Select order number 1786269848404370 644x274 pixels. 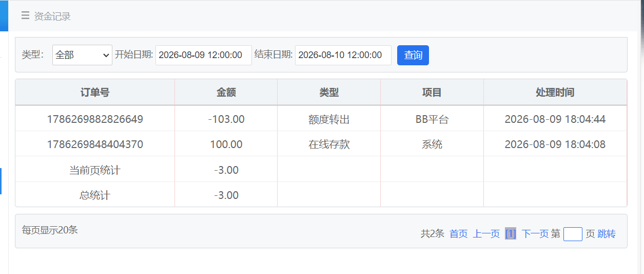tap(95, 144)
